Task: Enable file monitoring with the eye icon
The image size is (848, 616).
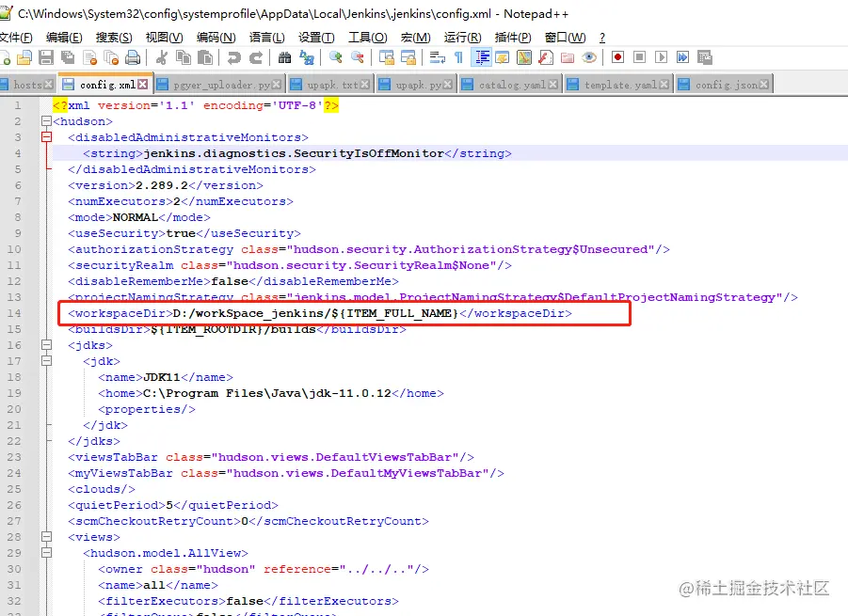Action: (588, 58)
